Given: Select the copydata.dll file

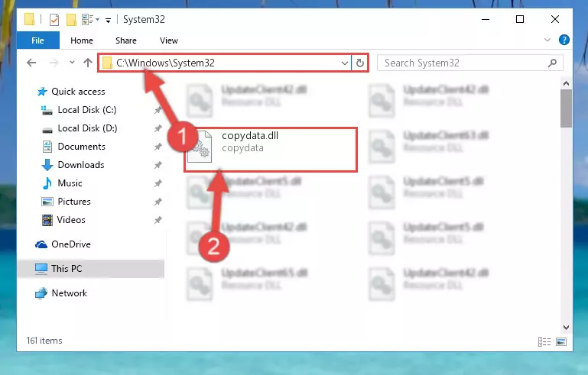Looking at the screenshot, I should tap(271, 150).
